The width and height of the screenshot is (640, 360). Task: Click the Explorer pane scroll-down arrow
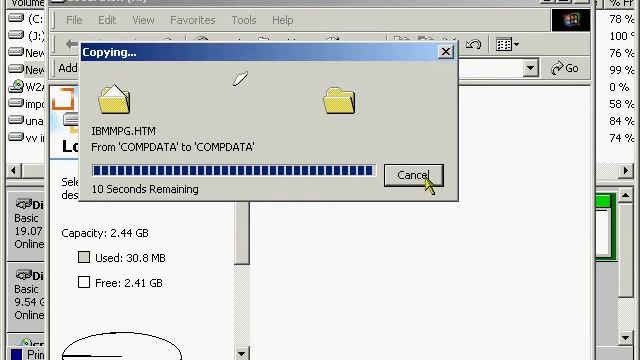click(242, 353)
